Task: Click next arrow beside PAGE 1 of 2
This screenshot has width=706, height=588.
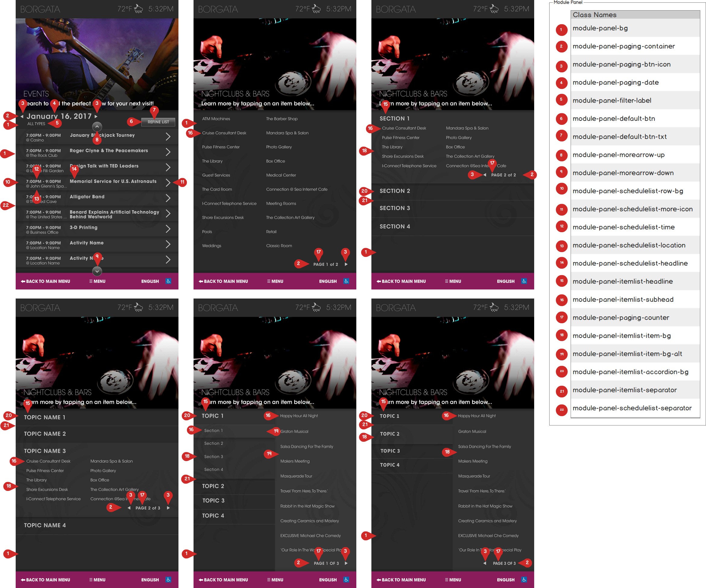Action: [346, 264]
